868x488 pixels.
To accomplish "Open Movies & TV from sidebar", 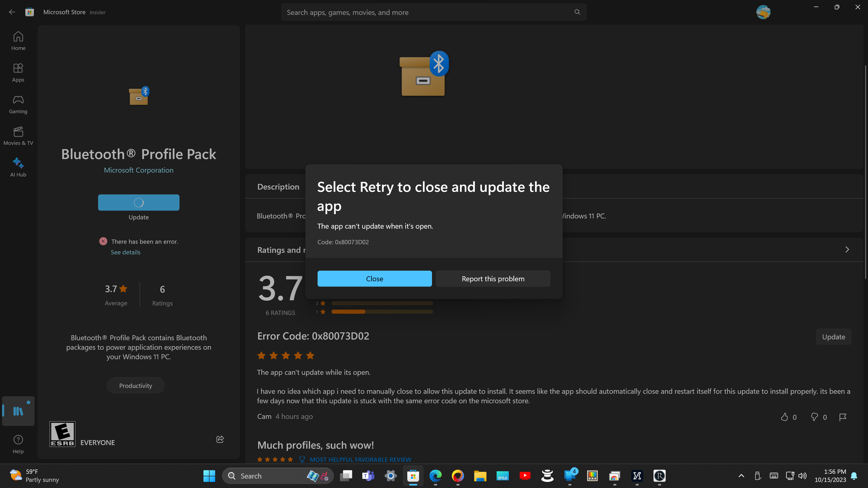I will (18, 135).
